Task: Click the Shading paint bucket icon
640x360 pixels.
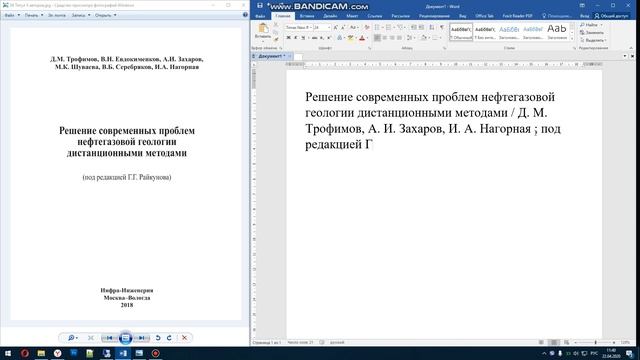Action: click(423, 38)
